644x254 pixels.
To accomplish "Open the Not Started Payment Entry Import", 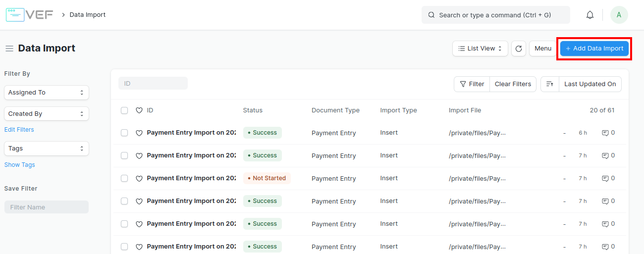I will tap(191, 178).
